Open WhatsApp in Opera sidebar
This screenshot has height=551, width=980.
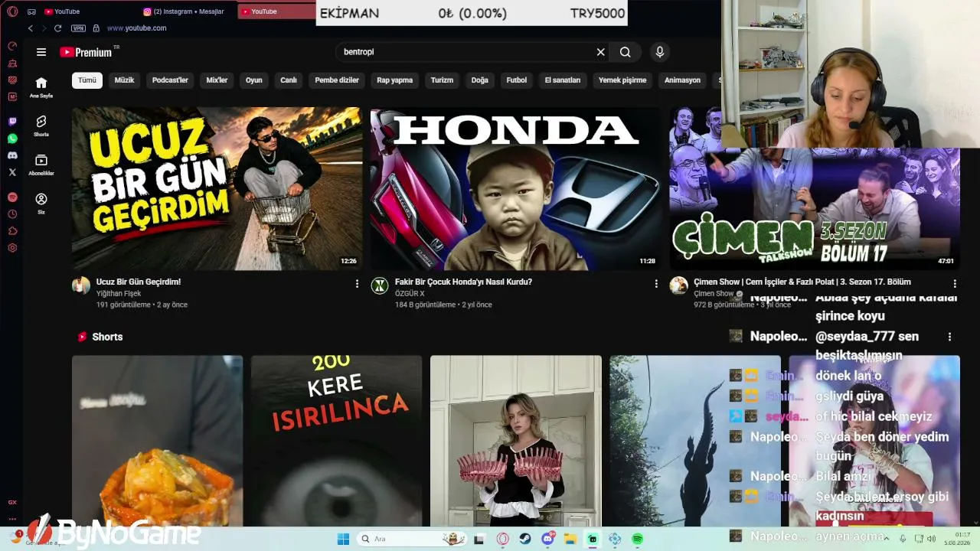click(12, 139)
